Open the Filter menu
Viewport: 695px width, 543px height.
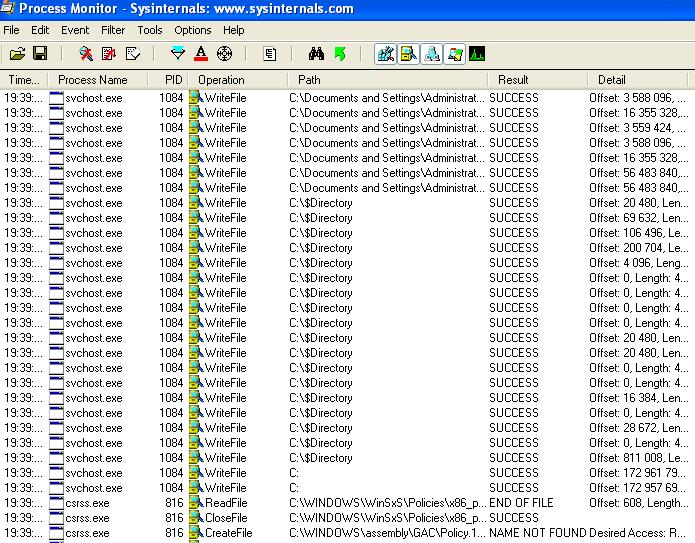(113, 30)
